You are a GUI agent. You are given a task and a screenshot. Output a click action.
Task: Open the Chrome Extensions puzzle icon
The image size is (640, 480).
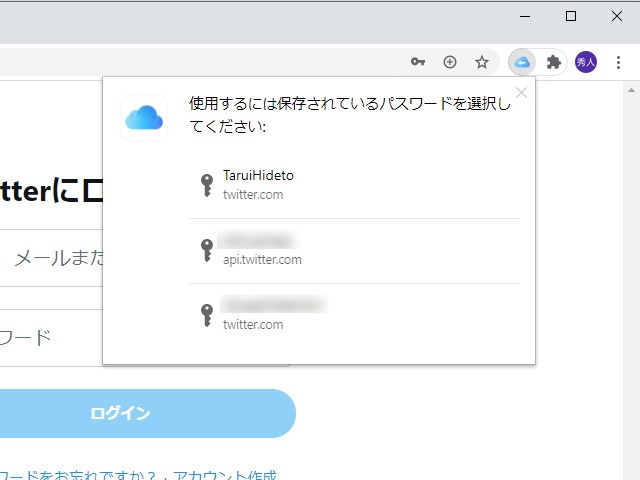coord(554,62)
